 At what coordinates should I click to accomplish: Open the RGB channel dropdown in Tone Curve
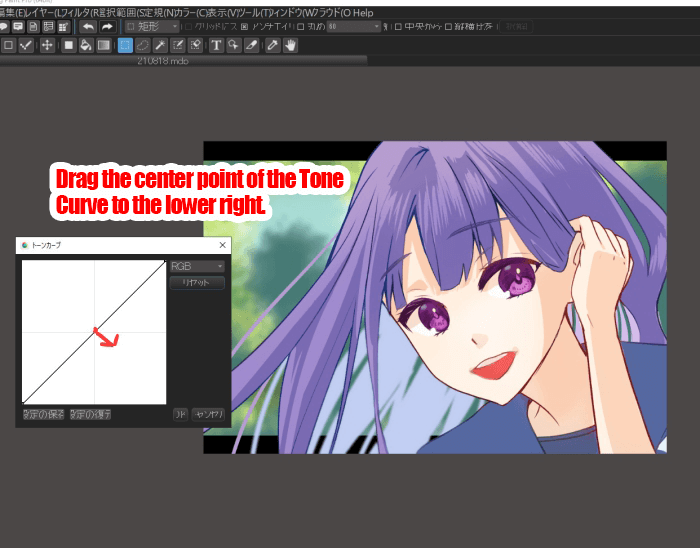click(197, 266)
